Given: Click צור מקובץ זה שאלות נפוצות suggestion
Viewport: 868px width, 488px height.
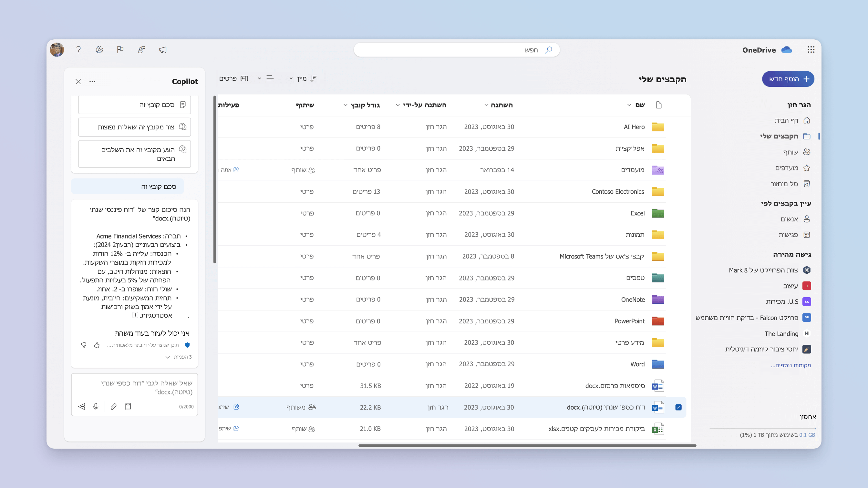Looking at the screenshot, I should pyautogui.click(x=134, y=127).
